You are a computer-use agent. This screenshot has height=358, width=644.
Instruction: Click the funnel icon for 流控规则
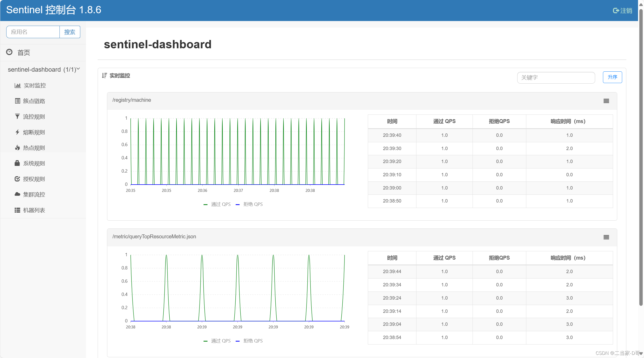click(17, 117)
